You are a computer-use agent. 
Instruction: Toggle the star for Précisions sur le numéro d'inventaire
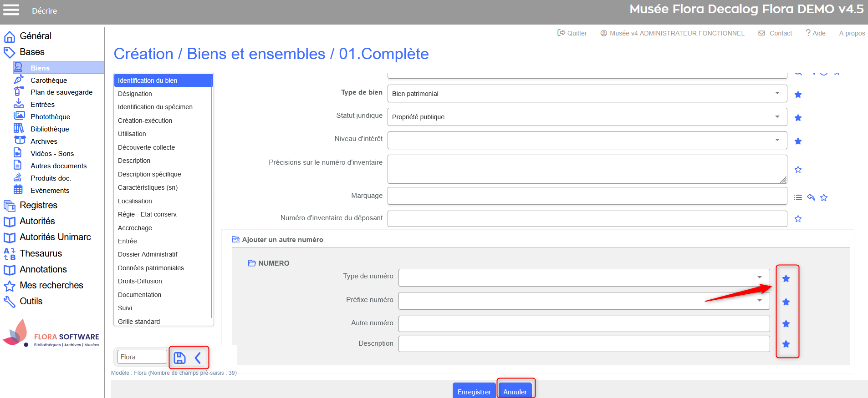[x=798, y=170]
